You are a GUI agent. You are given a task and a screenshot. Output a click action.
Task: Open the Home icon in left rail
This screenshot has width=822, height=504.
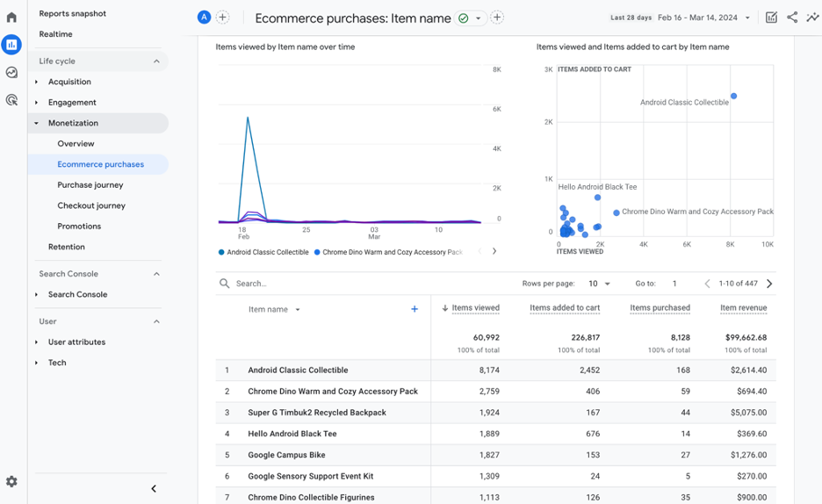11,18
